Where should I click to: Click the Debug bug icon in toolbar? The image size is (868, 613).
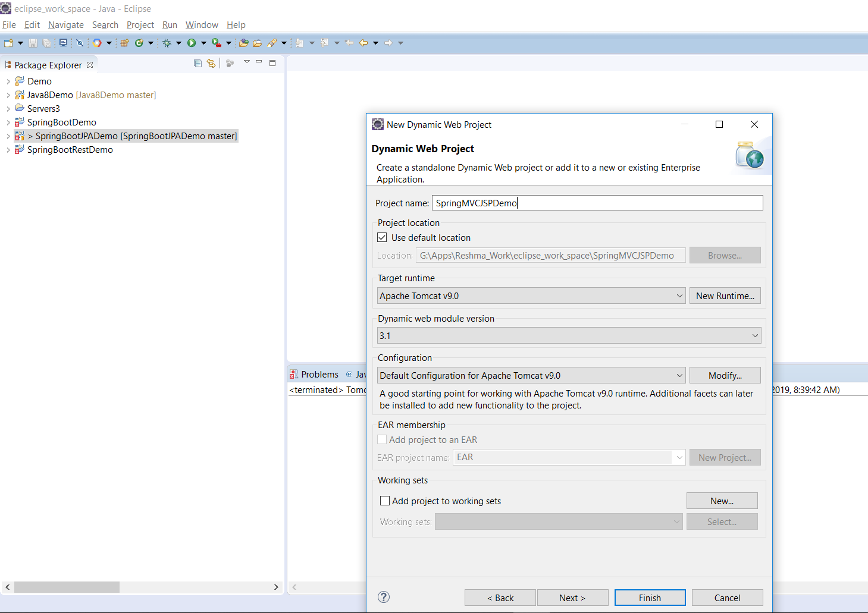coord(167,43)
